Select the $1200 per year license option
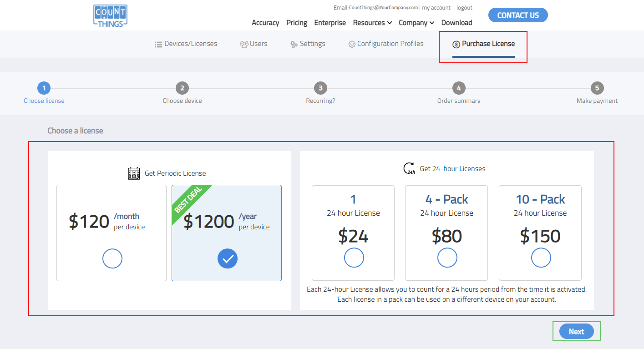 pos(227,259)
